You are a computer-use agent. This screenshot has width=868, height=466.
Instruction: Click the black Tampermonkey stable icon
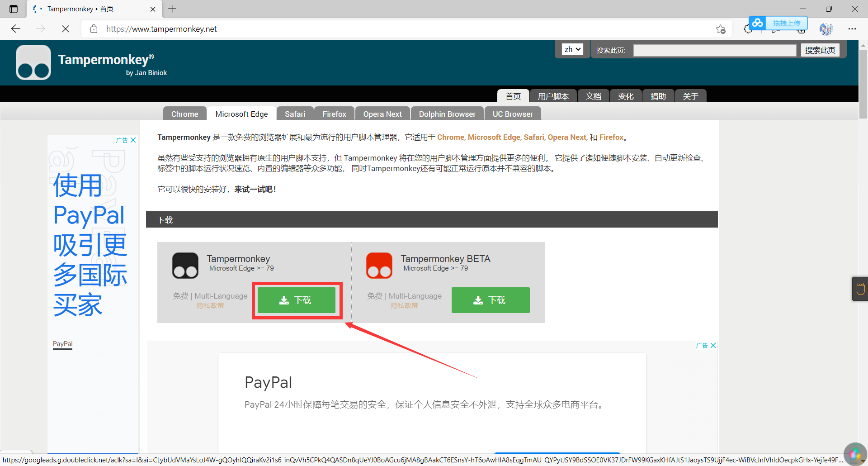coord(185,265)
